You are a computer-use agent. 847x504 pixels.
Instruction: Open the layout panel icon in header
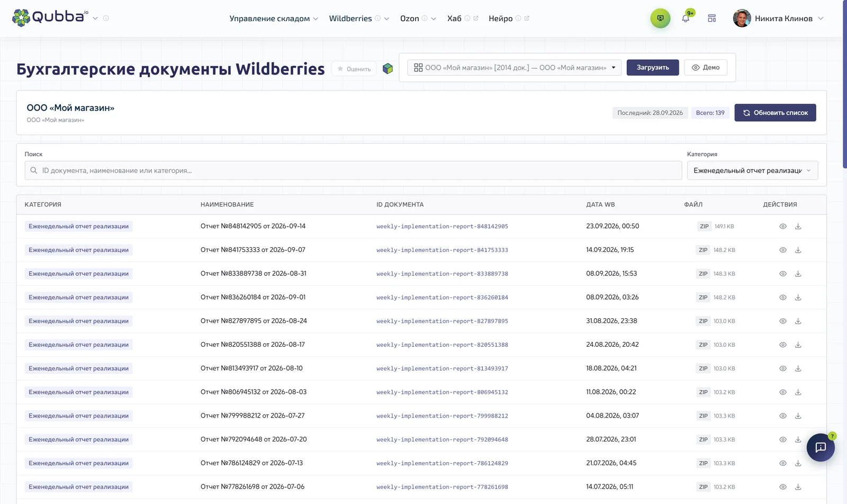712,19
